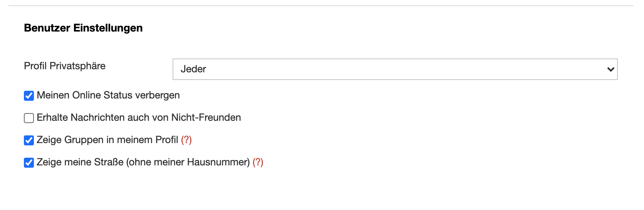Viewport: 644px width, 210px height.
Task: Open help (?) for Zeige meine Straße option
Action: tap(258, 162)
